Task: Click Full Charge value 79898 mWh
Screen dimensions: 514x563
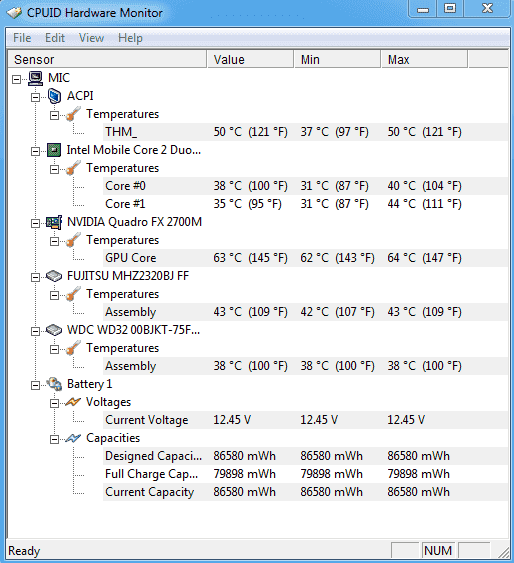Action: 244,474
